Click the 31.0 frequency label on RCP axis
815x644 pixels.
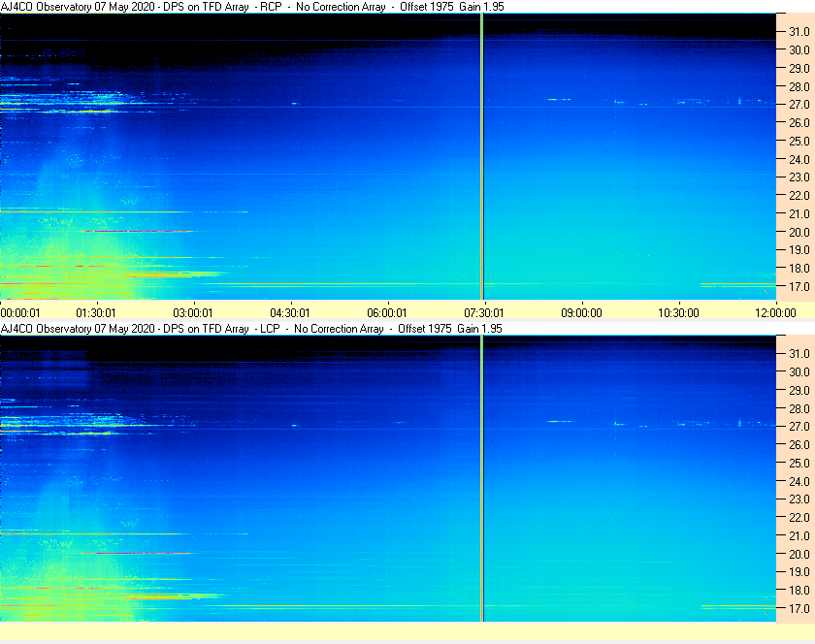tap(799, 32)
